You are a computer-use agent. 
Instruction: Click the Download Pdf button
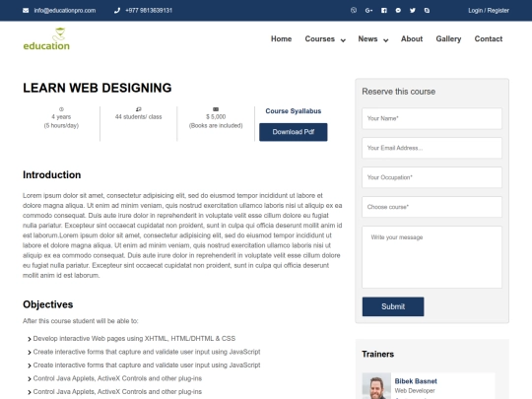point(294,132)
